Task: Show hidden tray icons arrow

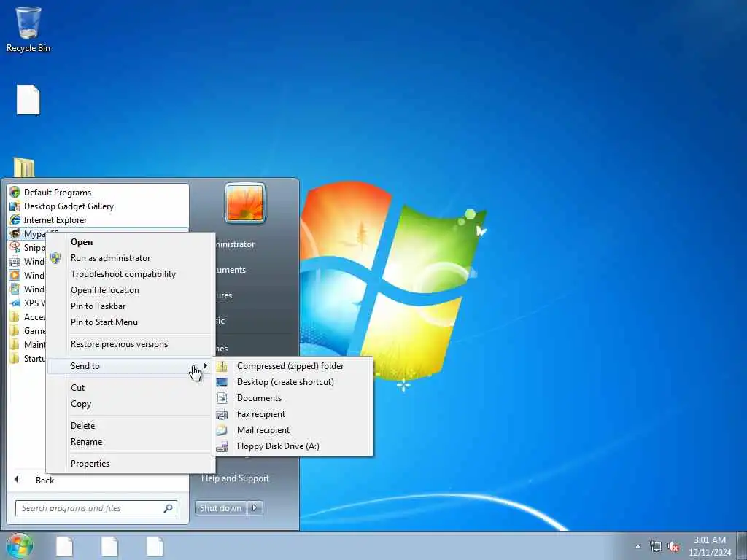Action: tap(638, 546)
